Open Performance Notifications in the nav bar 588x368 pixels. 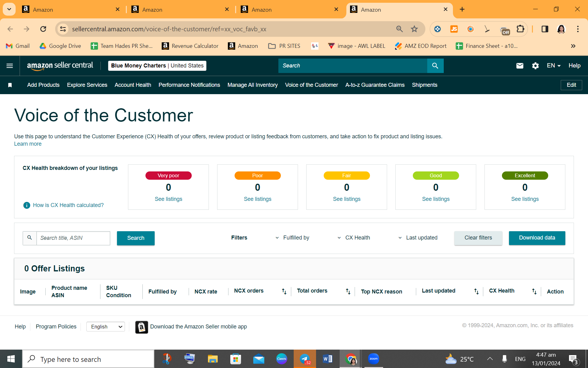(x=189, y=85)
